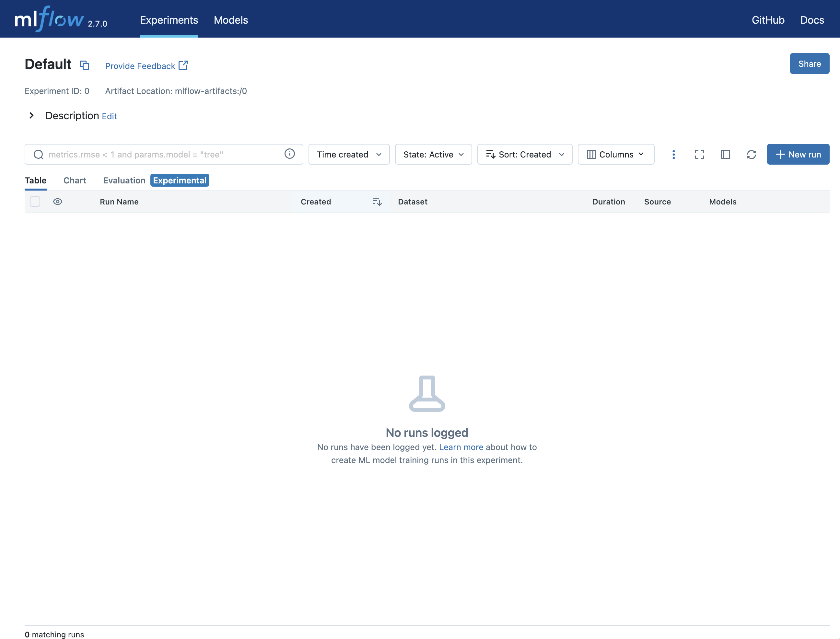
Task: Toggle the sidebar panel icon
Action: (725, 154)
